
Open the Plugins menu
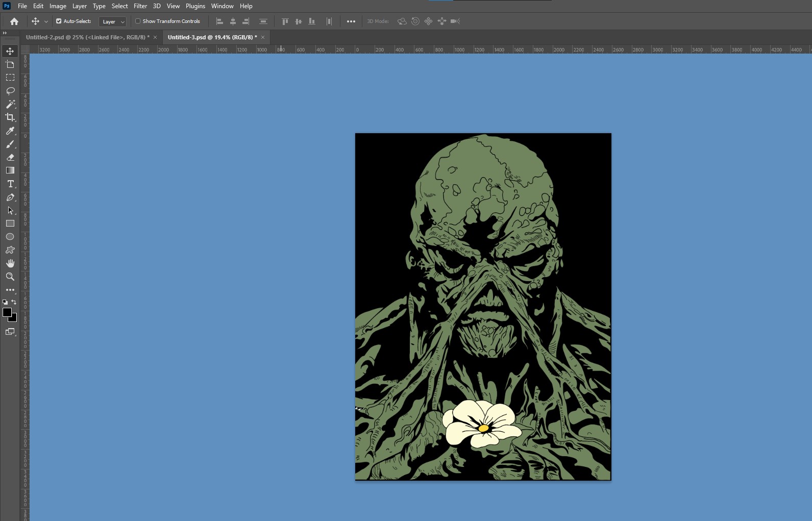point(195,6)
